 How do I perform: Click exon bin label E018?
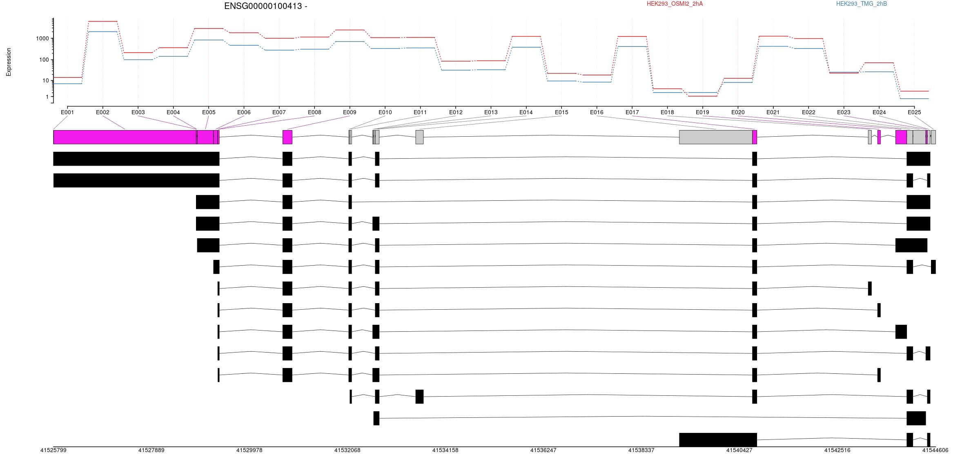click(x=667, y=112)
